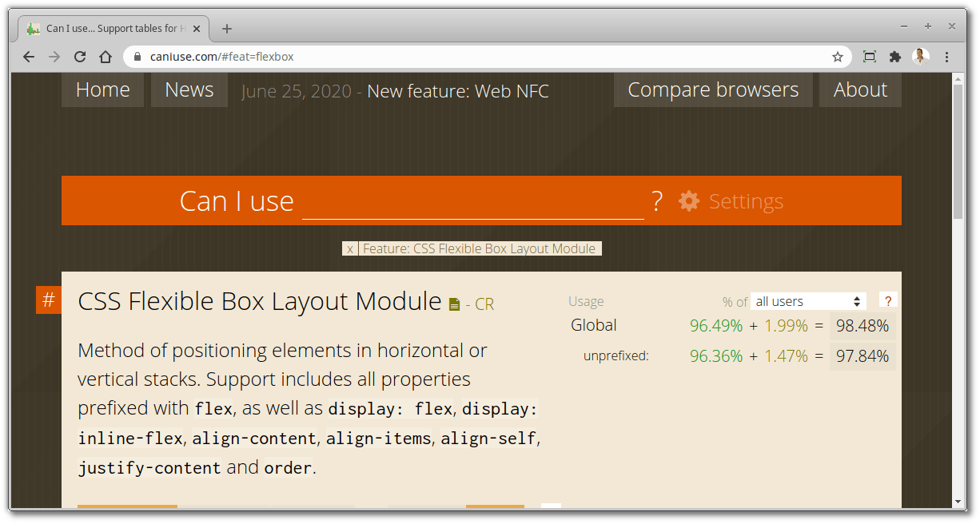Click the 'Global' usage label
This screenshot has height=524, width=980.
594,325
